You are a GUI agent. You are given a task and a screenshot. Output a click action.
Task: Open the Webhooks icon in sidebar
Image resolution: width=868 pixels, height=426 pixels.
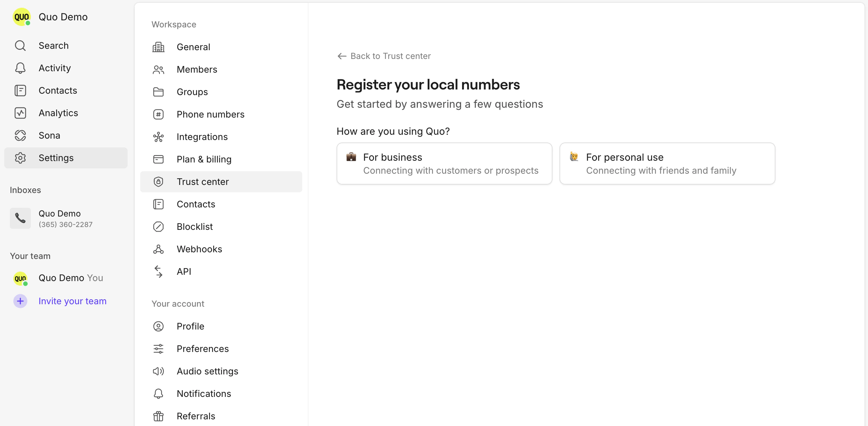(x=158, y=249)
